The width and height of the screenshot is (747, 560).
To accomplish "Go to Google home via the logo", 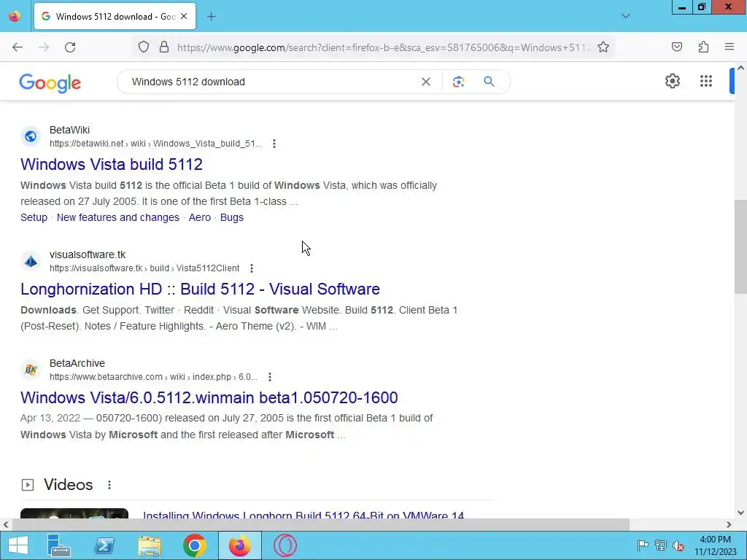I will pyautogui.click(x=50, y=83).
